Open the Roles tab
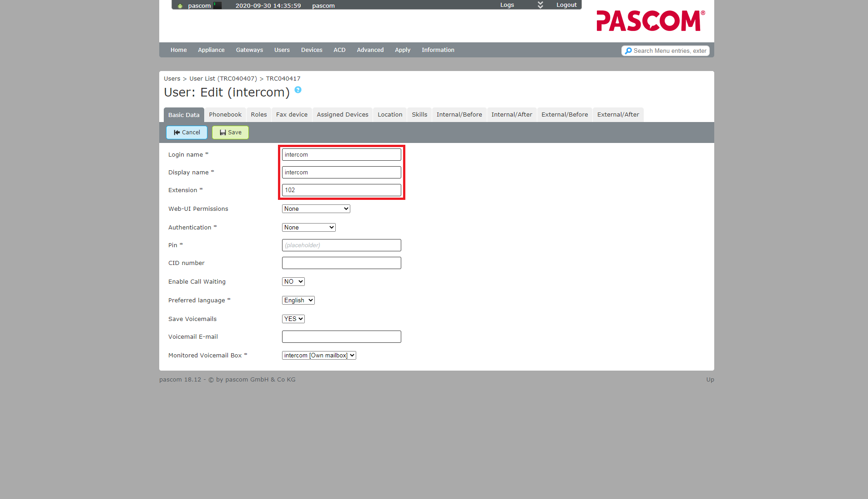The width and height of the screenshot is (868, 499). tap(258, 115)
